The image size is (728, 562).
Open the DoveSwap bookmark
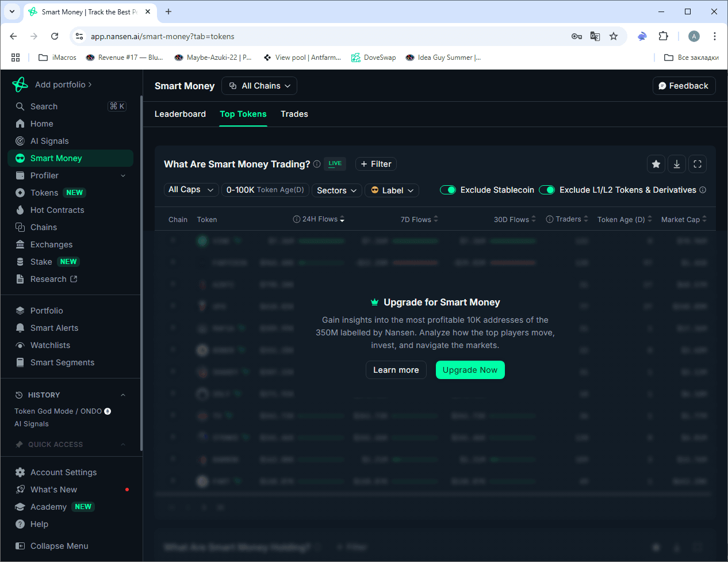coord(374,58)
